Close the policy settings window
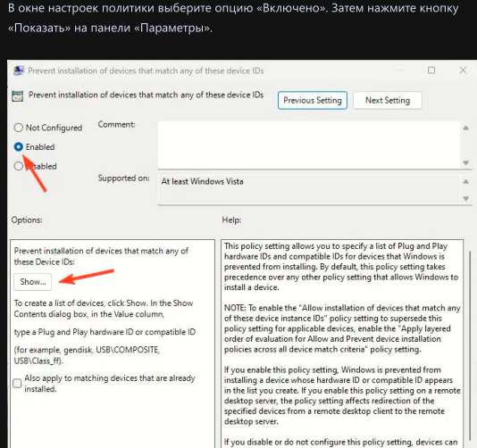 (x=463, y=71)
